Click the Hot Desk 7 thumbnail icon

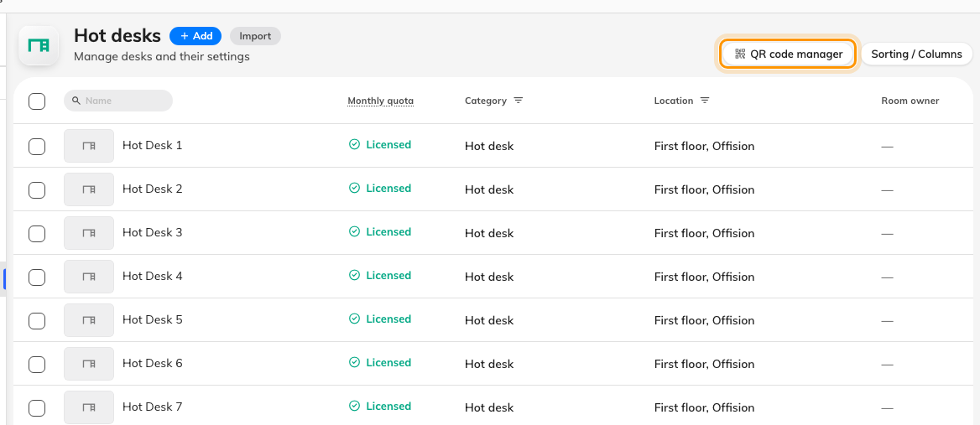(89, 407)
